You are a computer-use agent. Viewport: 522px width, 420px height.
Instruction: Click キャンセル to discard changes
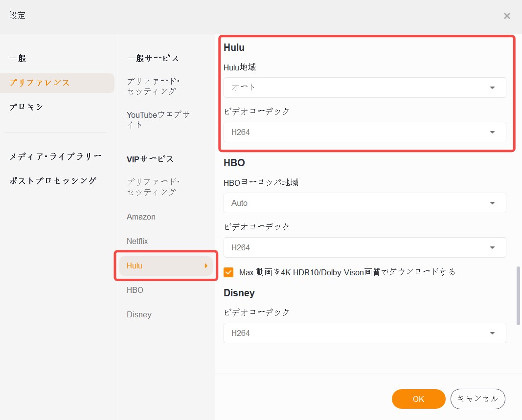pyautogui.click(x=477, y=399)
